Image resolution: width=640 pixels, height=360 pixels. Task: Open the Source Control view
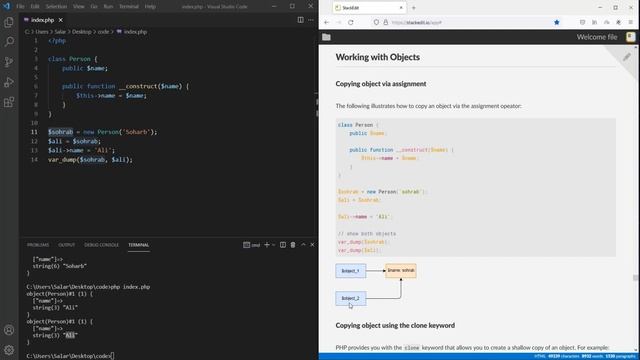[x=9, y=62]
